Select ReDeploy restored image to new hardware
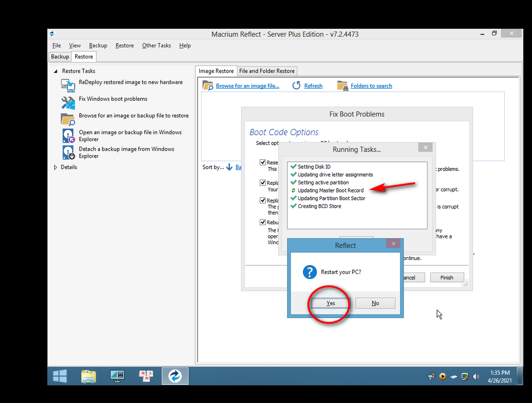 click(x=131, y=82)
